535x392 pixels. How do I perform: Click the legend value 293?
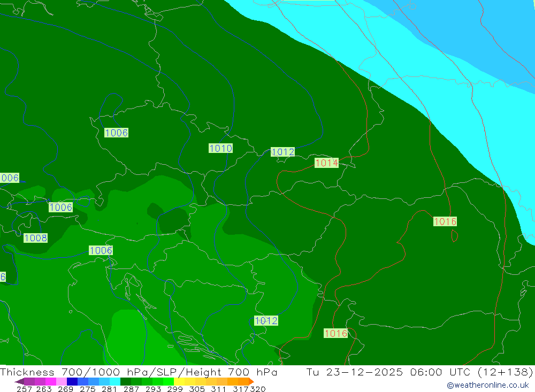click(153, 389)
